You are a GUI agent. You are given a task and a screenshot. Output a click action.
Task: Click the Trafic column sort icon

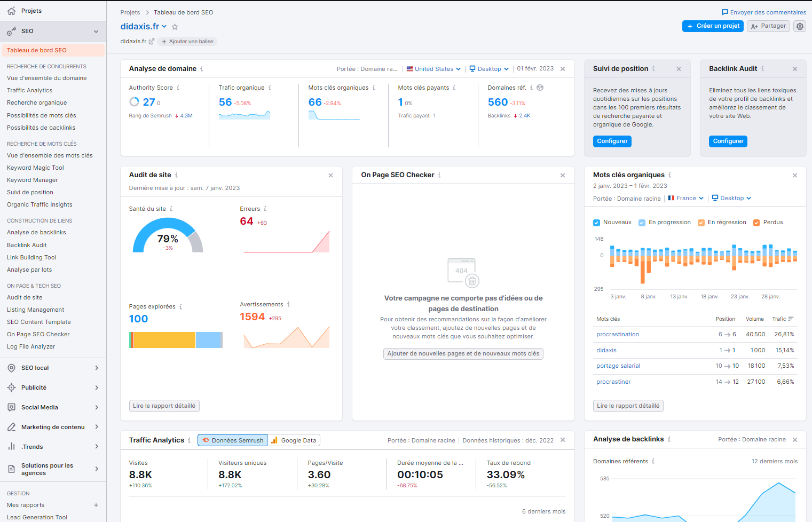[x=791, y=319]
